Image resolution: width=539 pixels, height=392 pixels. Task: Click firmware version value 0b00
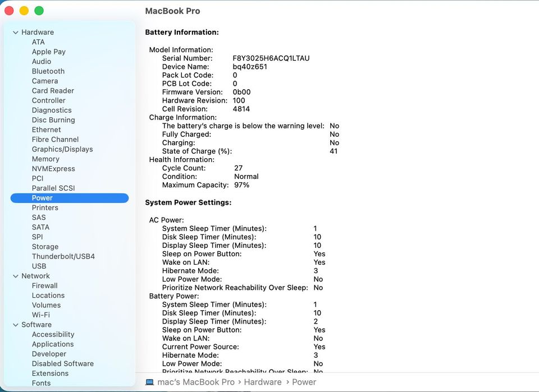pos(241,92)
